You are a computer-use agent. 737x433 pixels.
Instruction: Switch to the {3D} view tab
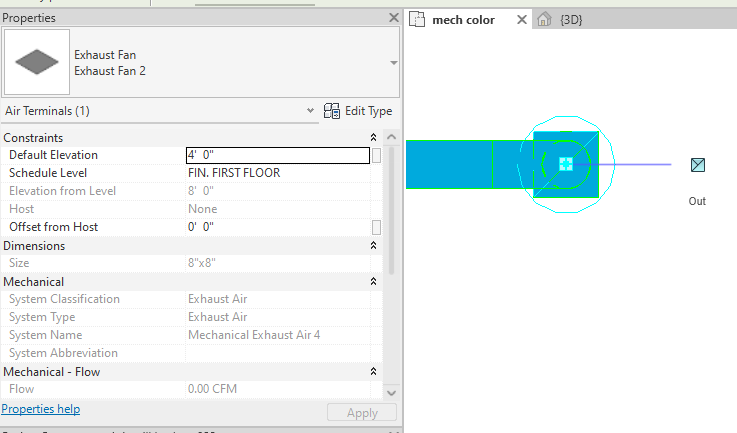point(571,20)
